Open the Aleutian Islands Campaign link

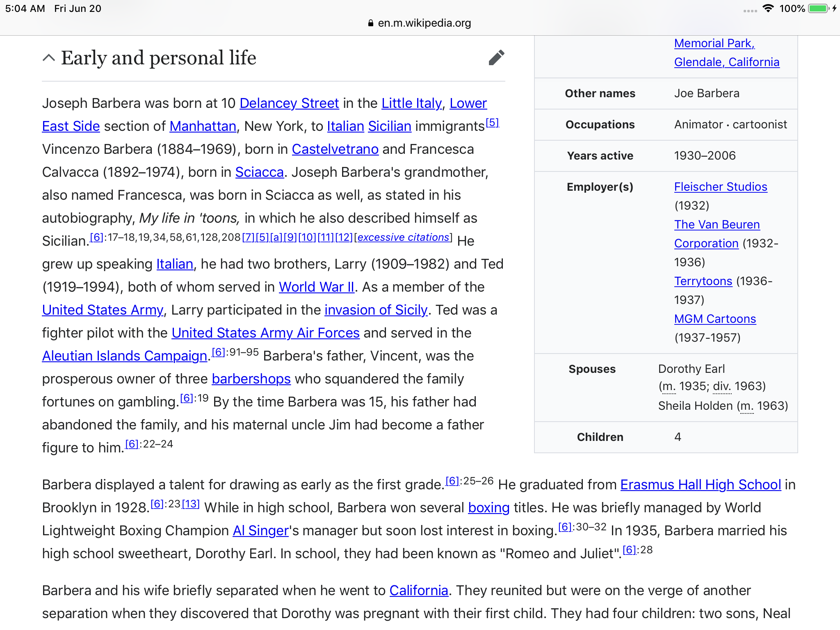[125, 356]
